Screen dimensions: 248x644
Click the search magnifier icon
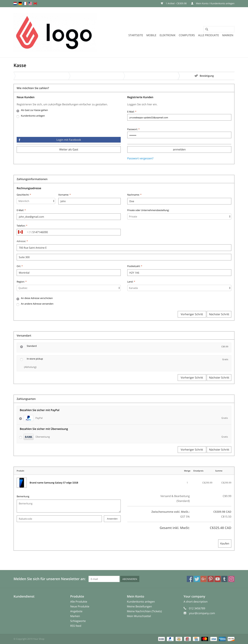tap(207, 29)
